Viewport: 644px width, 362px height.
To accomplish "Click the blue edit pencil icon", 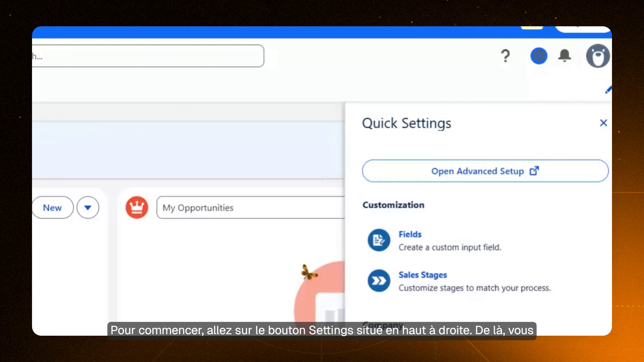I will pos(609,90).
